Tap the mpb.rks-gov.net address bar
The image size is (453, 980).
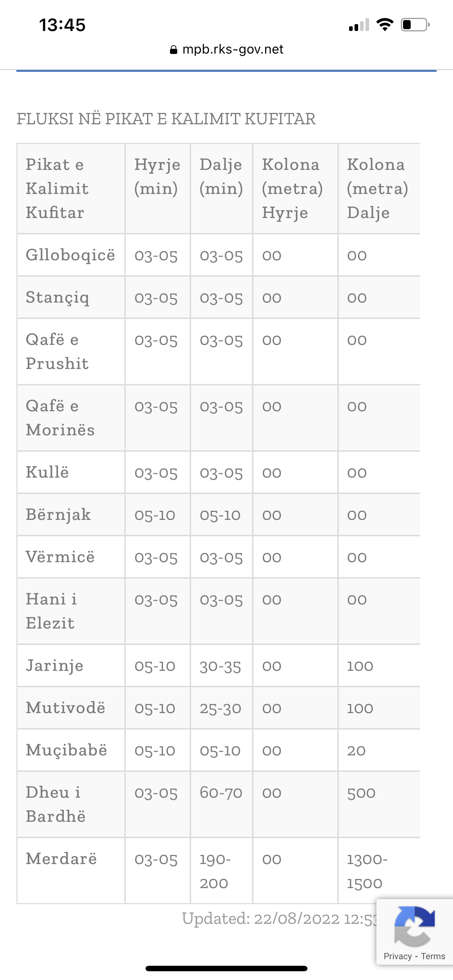click(x=233, y=50)
